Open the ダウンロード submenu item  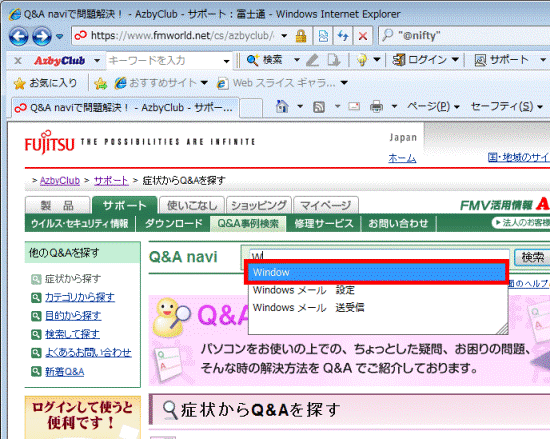pos(174,223)
